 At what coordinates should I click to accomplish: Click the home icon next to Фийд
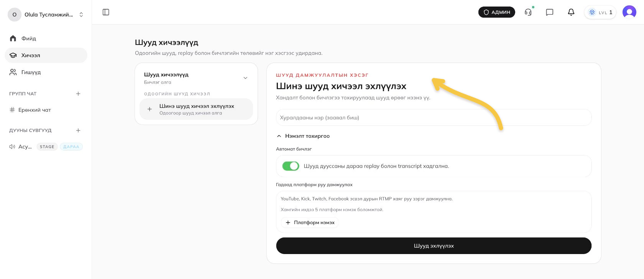(x=13, y=38)
